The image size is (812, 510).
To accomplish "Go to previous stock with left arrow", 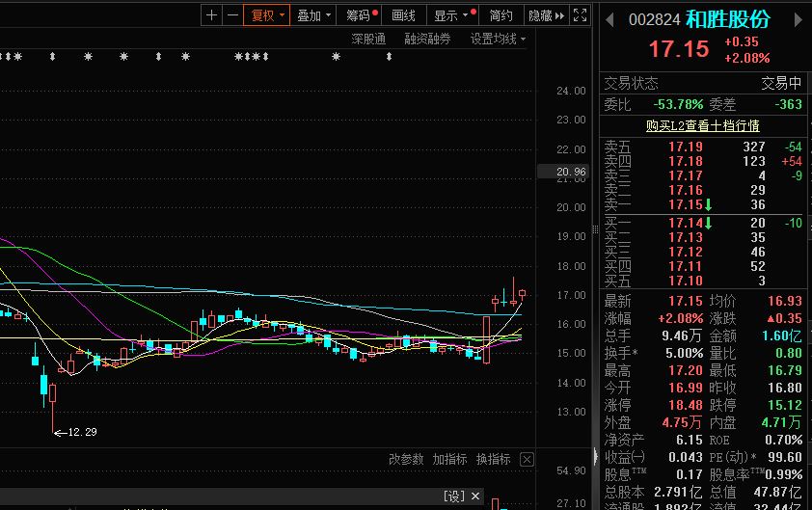I will pyautogui.click(x=609, y=19).
